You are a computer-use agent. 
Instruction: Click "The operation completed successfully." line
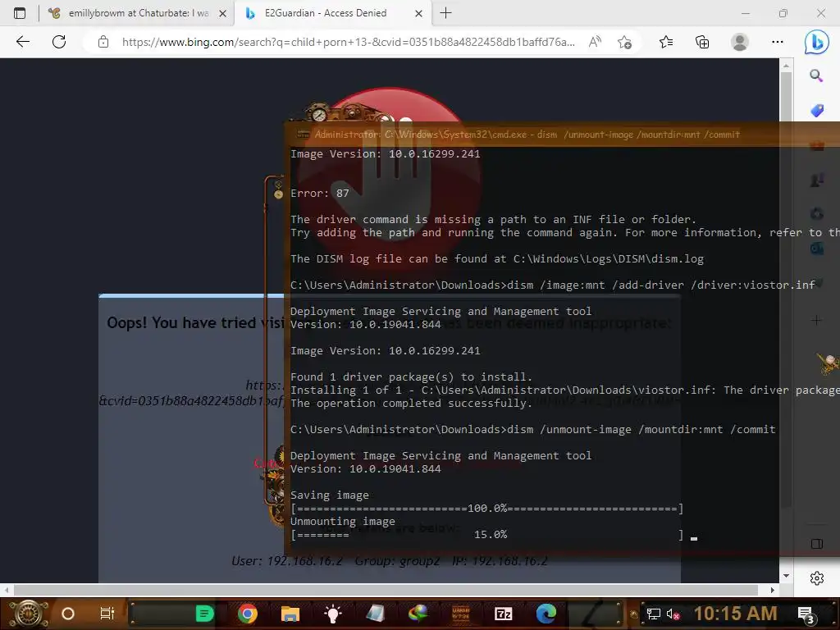coord(411,404)
